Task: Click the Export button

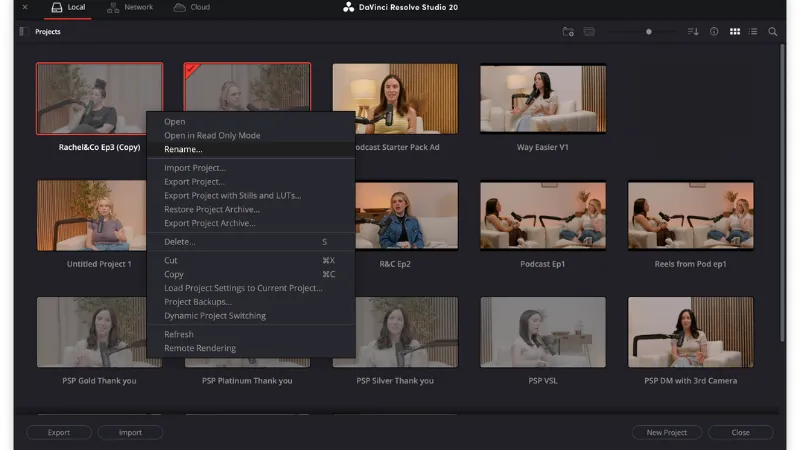Action: 59,432
